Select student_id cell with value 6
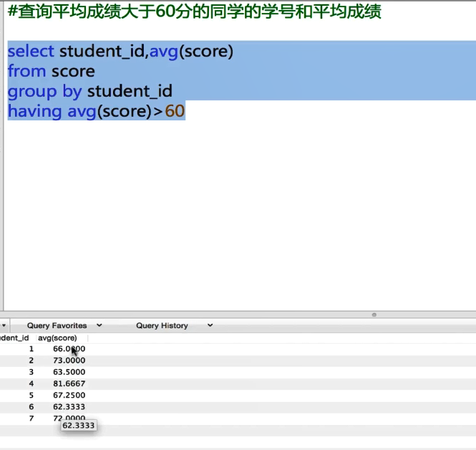This screenshot has width=476, height=450. click(31, 406)
